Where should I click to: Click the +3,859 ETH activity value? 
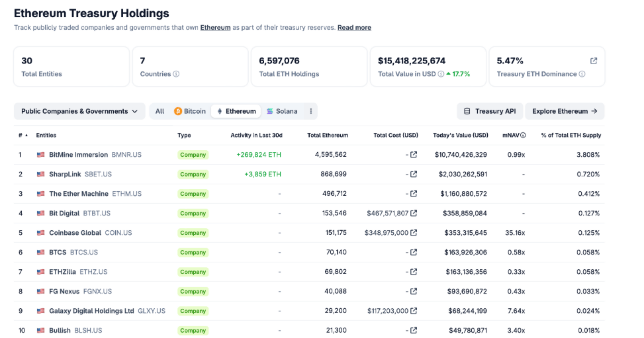pos(263,174)
